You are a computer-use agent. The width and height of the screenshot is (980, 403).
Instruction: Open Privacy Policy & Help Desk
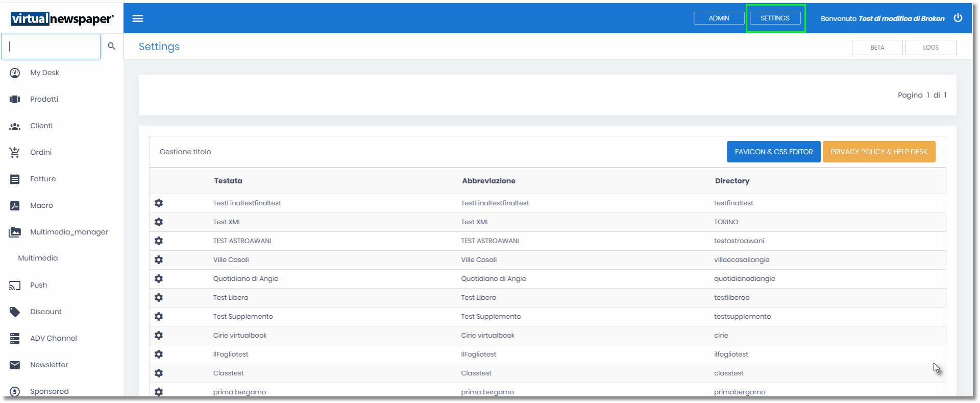[x=878, y=152]
